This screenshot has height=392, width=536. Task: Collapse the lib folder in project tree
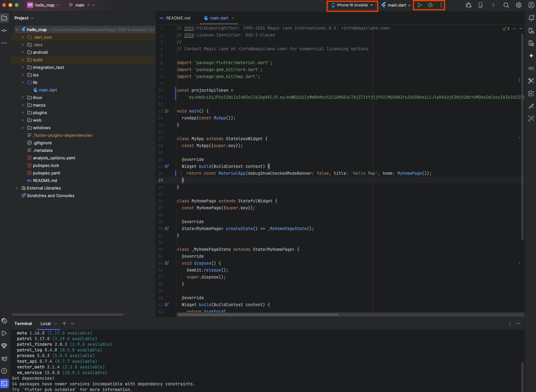23,82
